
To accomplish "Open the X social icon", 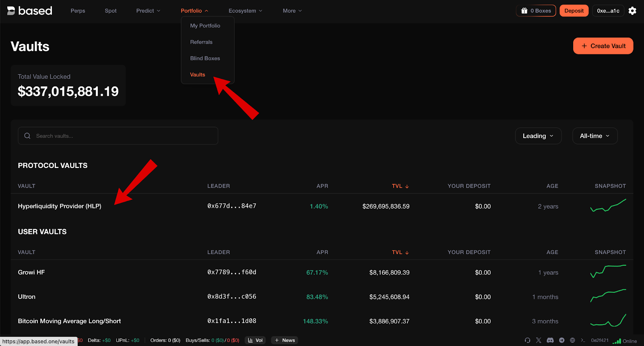I will (539, 340).
